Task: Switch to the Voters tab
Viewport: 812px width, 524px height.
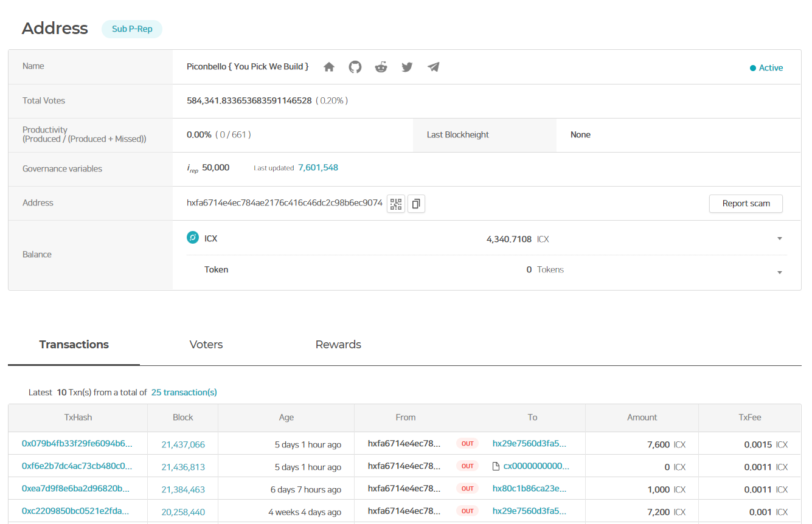Action: (206, 345)
